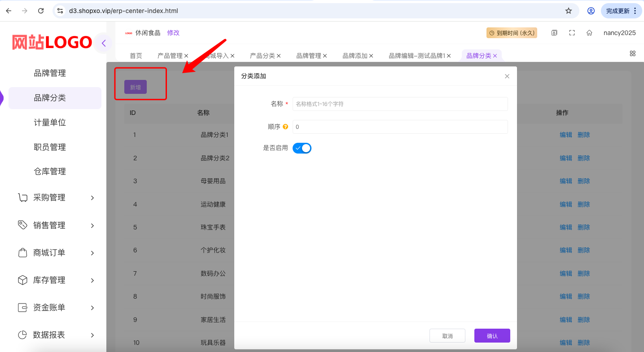Image resolution: width=644 pixels, height=352 pixels.
Task: Edit the 品牌分类1 row
Action: 566,135
